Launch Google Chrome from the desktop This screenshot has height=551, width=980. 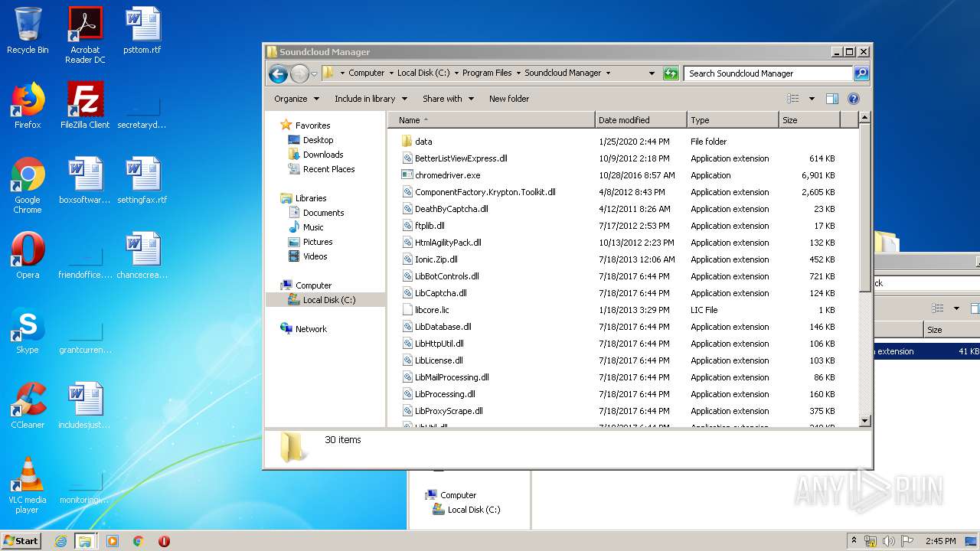click(28, 186)
